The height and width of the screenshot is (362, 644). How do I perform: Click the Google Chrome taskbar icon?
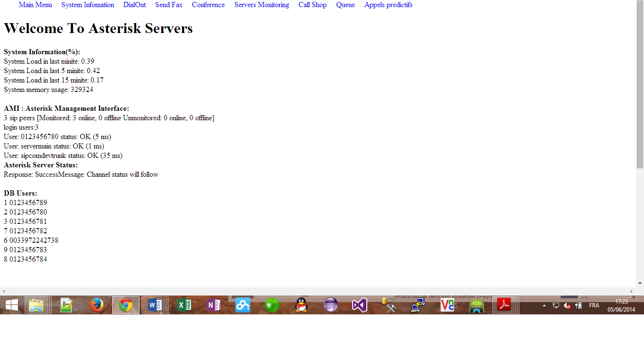click(125, 305)
